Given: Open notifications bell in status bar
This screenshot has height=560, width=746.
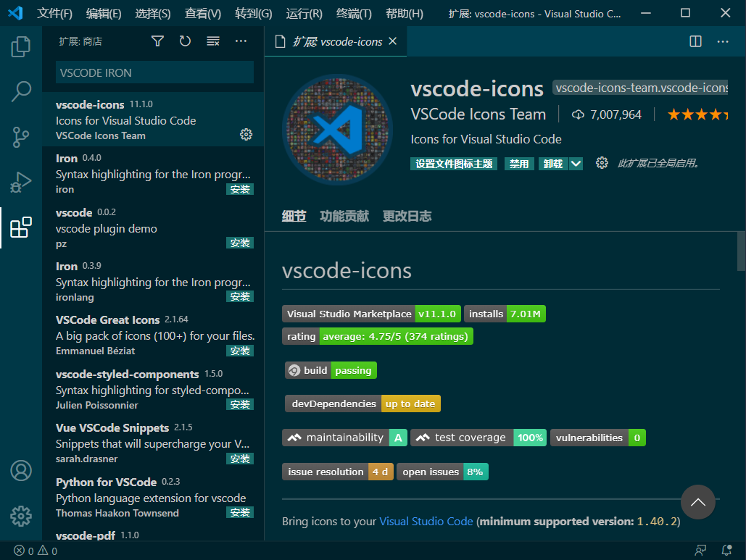Looking at the screenshot, I should pyautogui.click(x=726, y=551).
